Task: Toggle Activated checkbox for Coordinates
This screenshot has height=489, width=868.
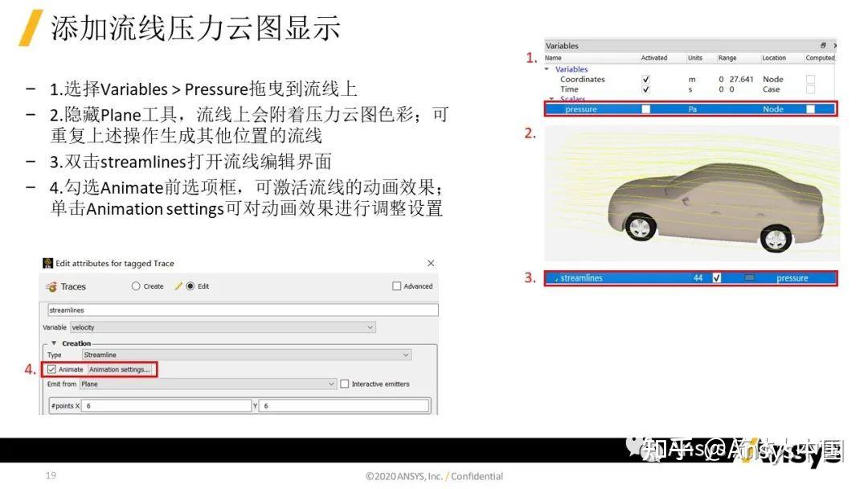Action: point(645,79)
